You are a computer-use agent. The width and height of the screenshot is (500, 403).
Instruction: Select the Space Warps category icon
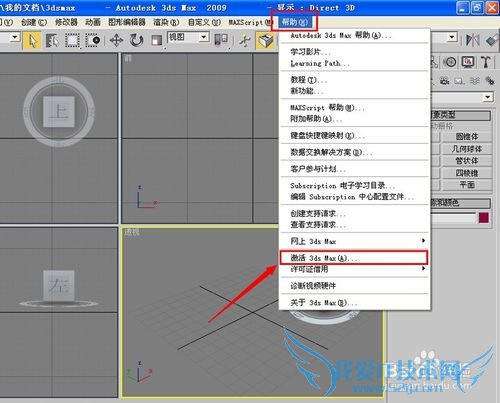tap(475, 80)
